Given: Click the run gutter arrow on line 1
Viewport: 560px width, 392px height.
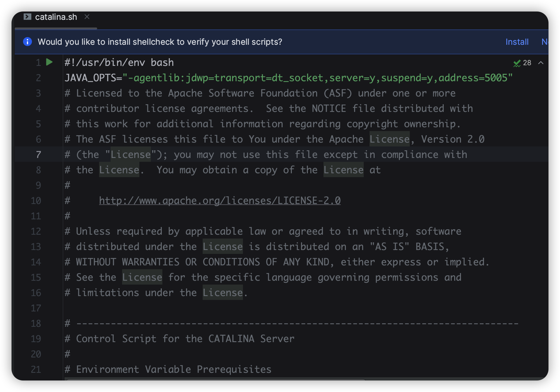Looking at the screenshot, I should (49, 62).
